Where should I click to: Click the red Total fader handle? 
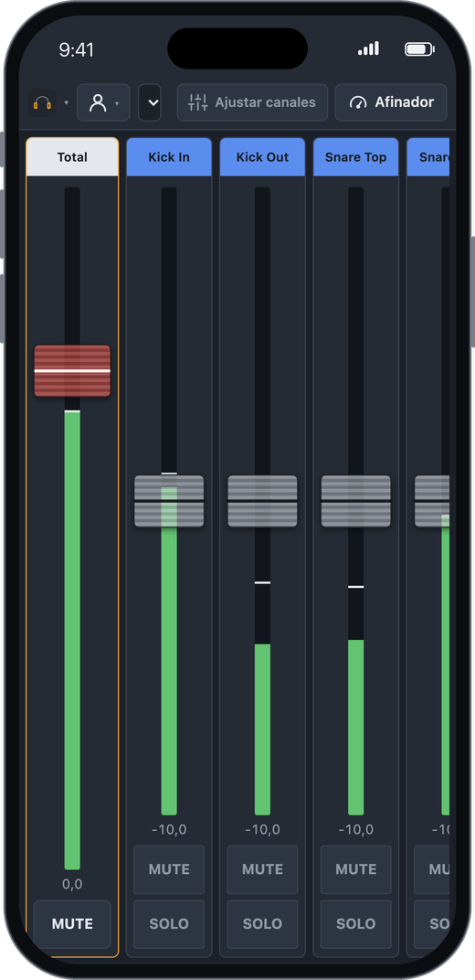(72, 370)
